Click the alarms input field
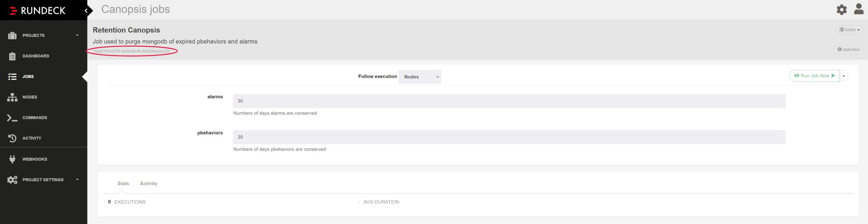Viewport: 868px width, 224px height. coord(509,101)
